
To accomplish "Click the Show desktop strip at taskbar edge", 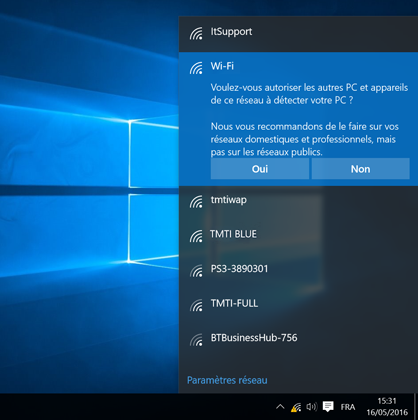I will click(x=416, y=407).
